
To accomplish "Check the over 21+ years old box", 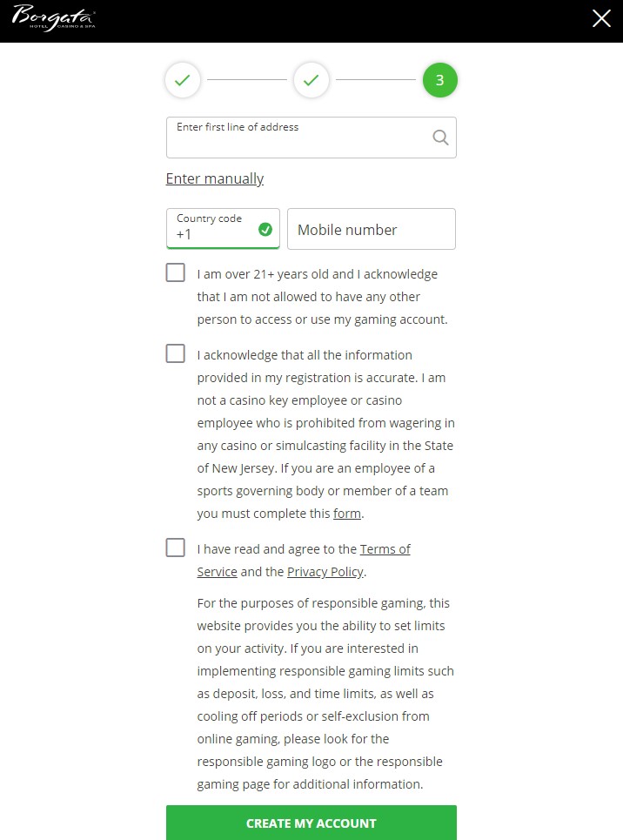I will click(x=175, y=272).
